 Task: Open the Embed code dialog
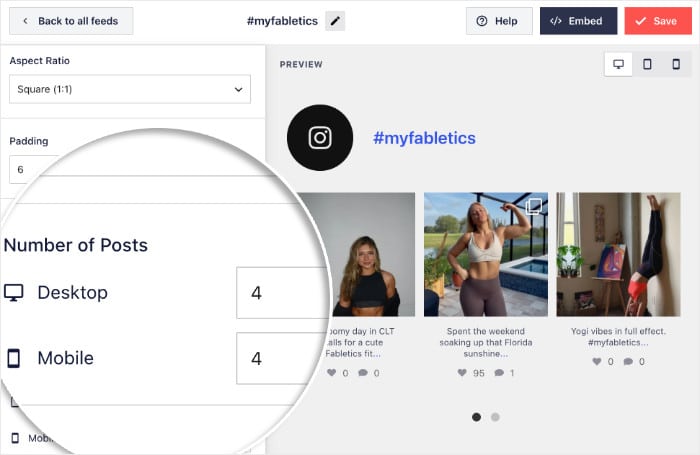578,21
